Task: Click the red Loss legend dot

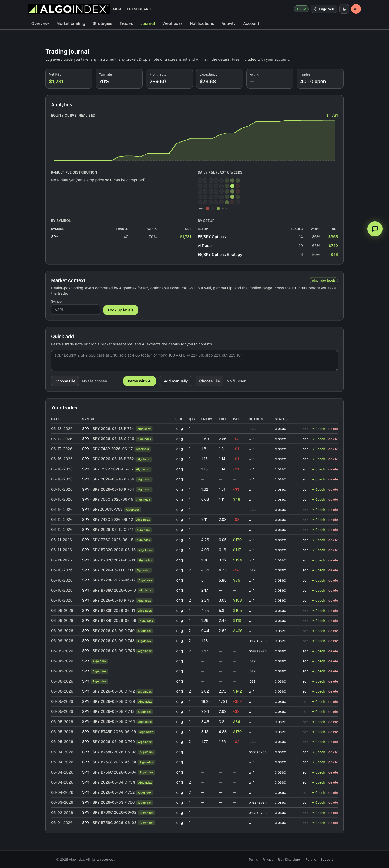Action: [207, 209]
